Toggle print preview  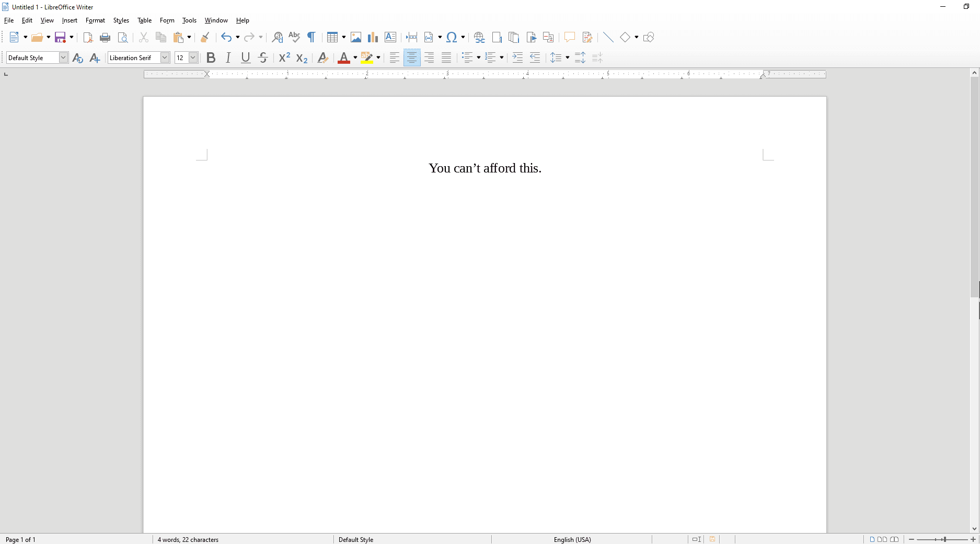(x=123, y=37)
